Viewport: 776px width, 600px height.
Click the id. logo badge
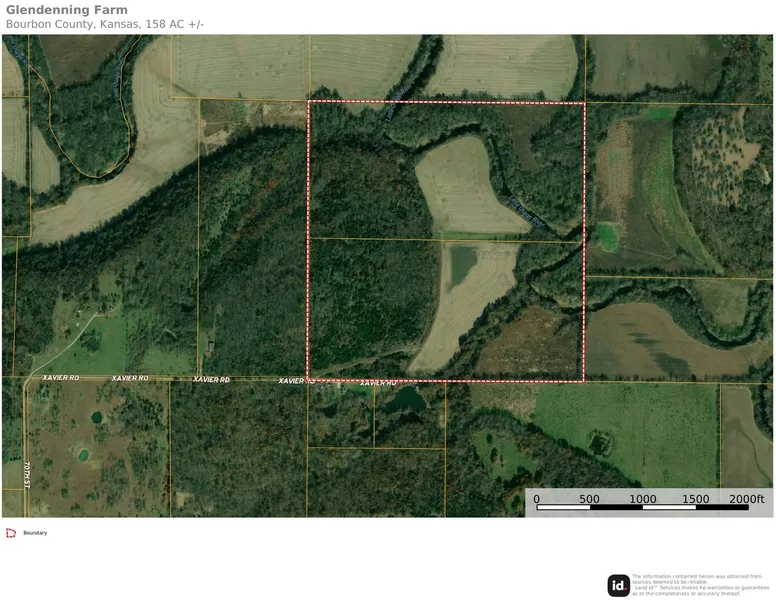(619, 586)
